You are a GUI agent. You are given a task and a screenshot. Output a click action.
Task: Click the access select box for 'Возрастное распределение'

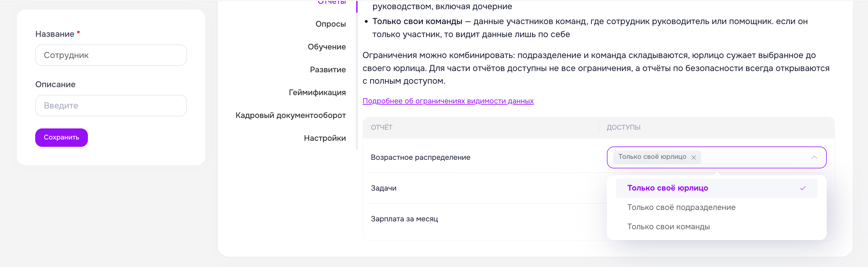coord(716,157)
